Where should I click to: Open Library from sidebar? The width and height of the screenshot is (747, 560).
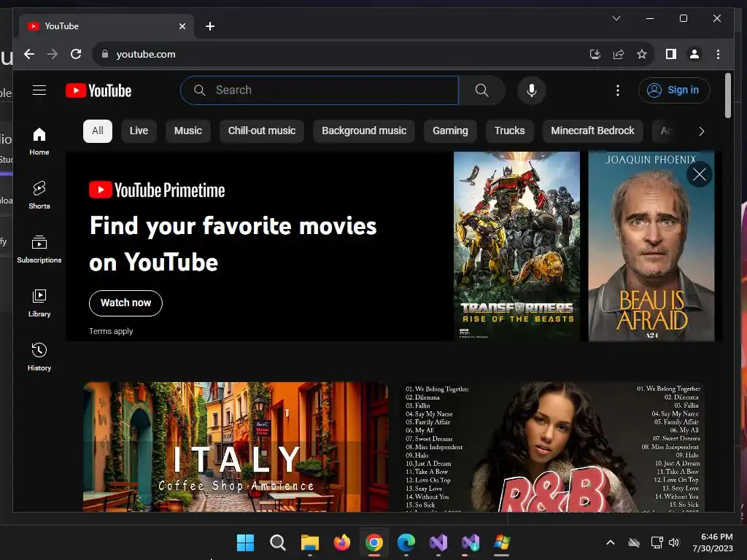(39, 303)
